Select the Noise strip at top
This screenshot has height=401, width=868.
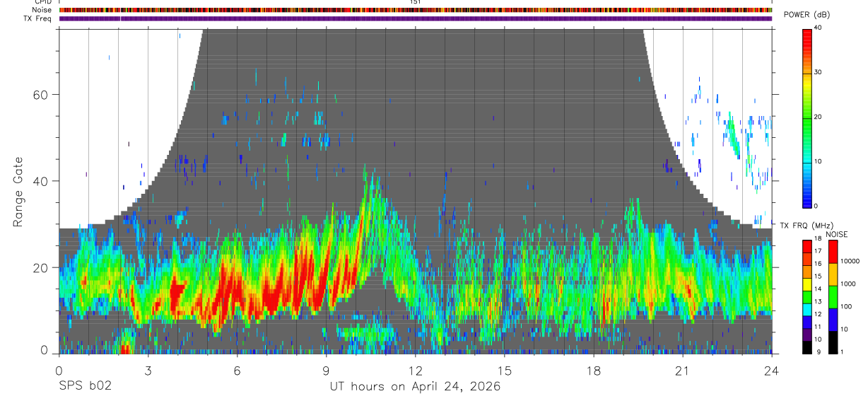pos(416,10)
